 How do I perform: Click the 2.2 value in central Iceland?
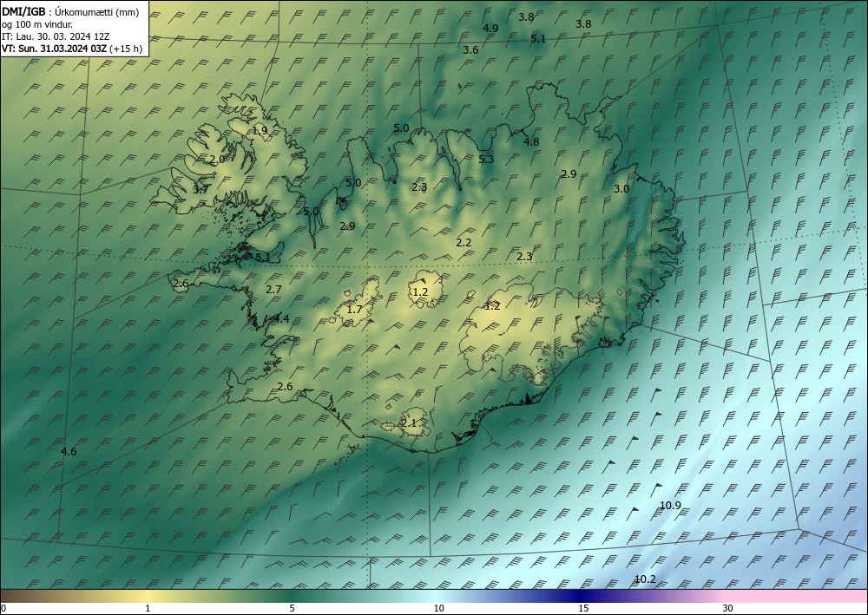click(x=464, y=243)
